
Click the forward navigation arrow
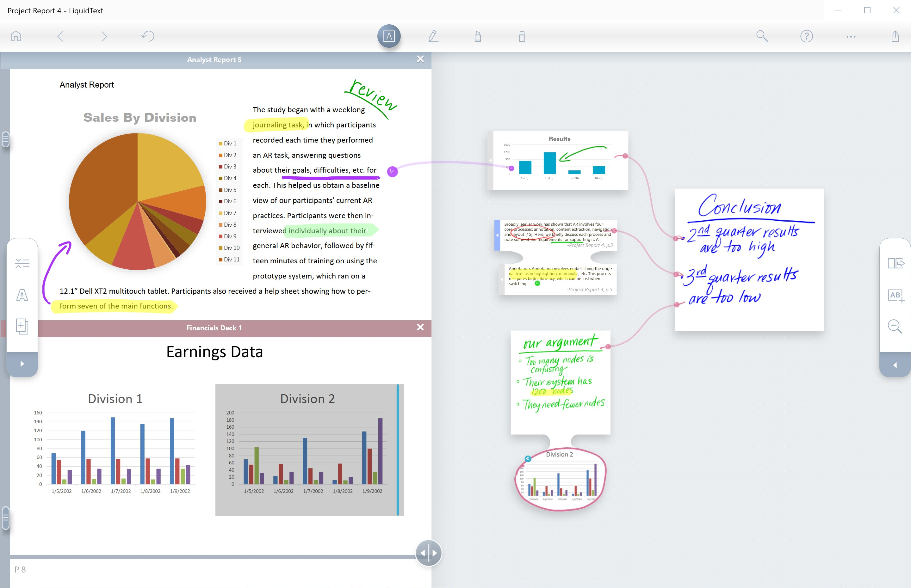tap(103, 36)
